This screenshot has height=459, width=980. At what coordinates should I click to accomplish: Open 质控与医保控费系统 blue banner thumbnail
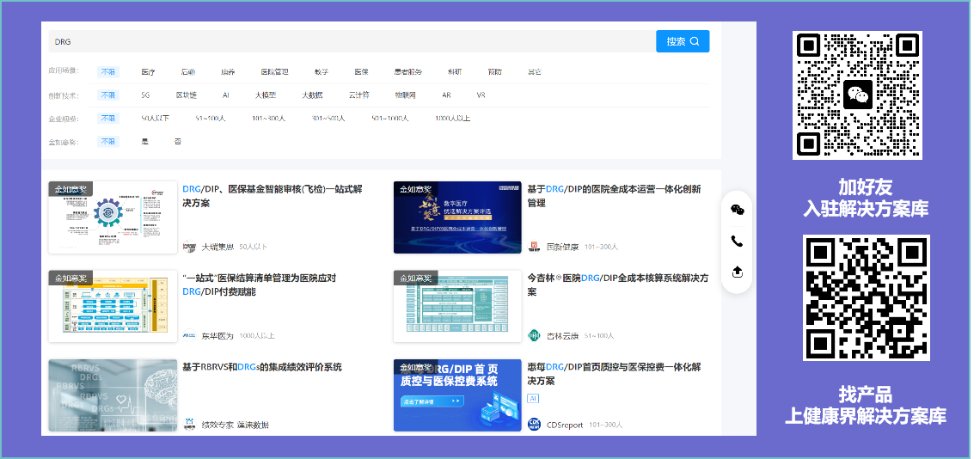pyautogui.click(x=457, y=395)
